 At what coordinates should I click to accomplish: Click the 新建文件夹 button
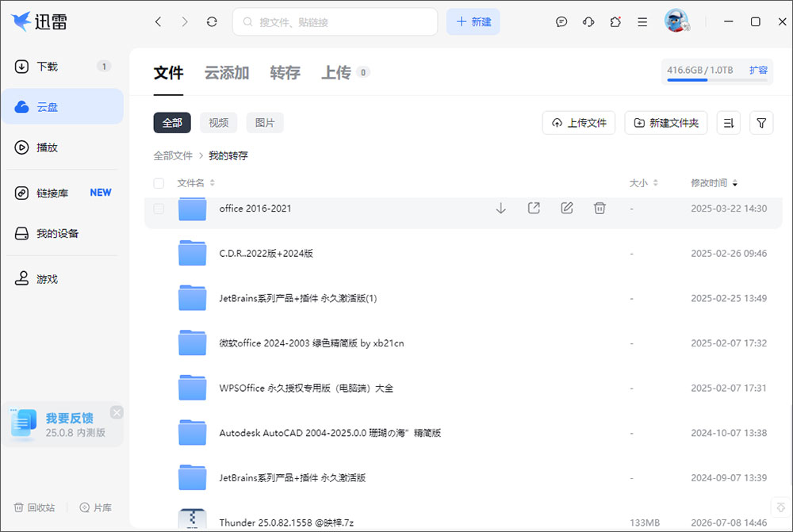666,123
